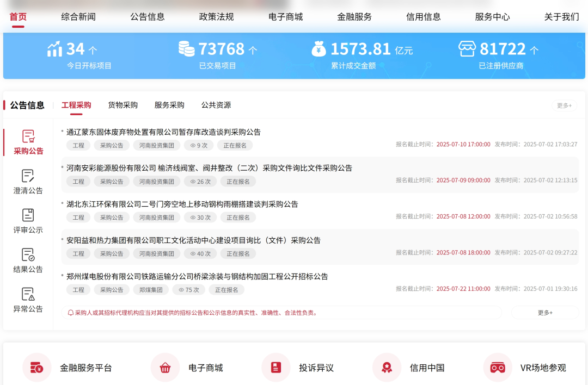Open the 采购公告 sidebar icon
The height and width of the screenshot is (385, 588).
28,136
